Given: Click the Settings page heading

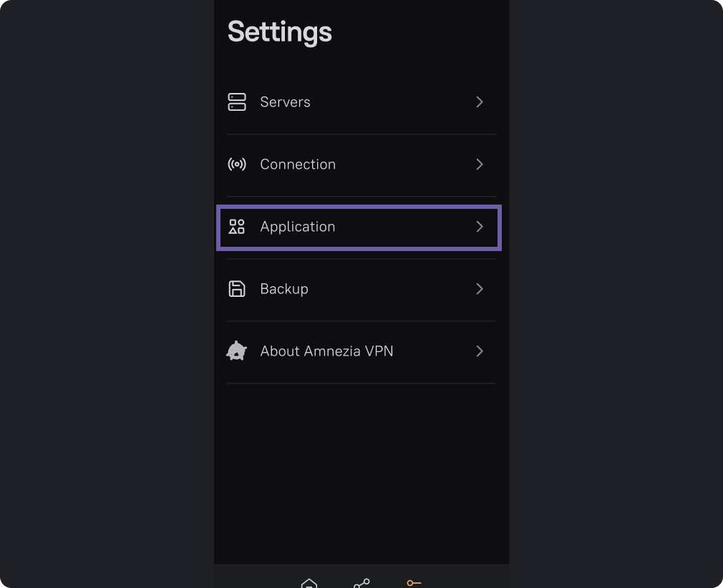Looking at the screenshot, I should click(280, 32).
